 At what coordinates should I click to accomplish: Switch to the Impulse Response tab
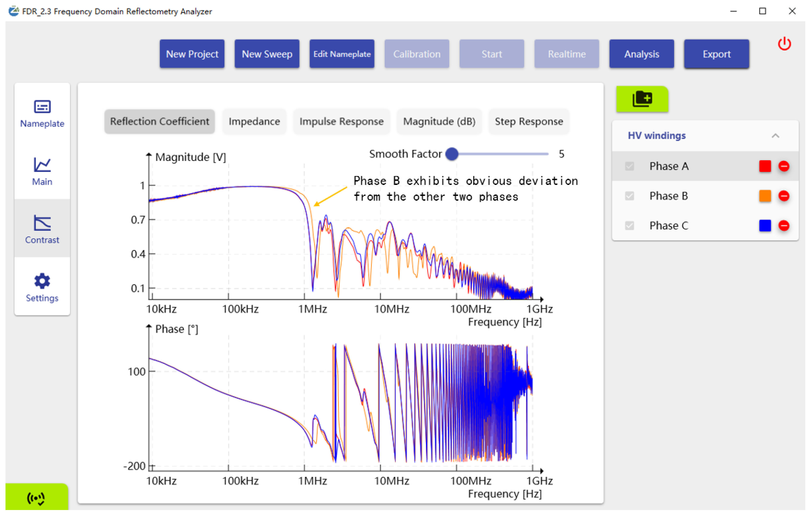(341, 121)
